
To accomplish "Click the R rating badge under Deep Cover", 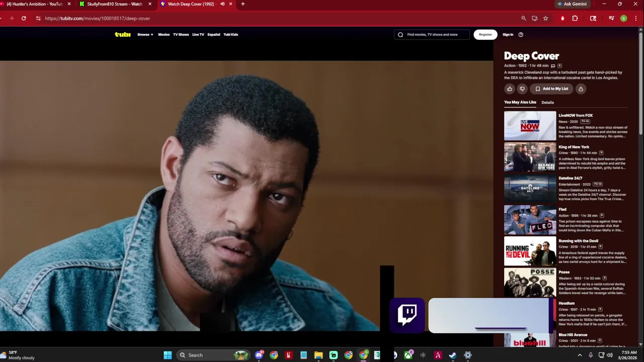I will pos(559,66).
